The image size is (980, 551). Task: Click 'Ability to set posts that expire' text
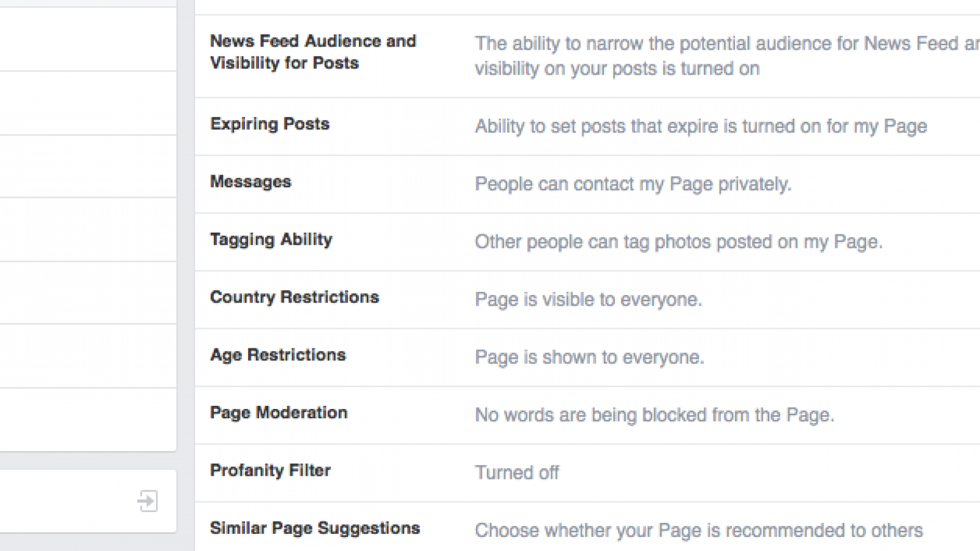[701, 126]
